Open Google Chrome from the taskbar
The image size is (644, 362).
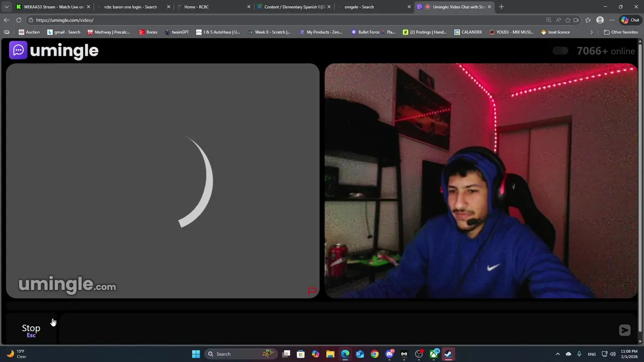point(374,354)
